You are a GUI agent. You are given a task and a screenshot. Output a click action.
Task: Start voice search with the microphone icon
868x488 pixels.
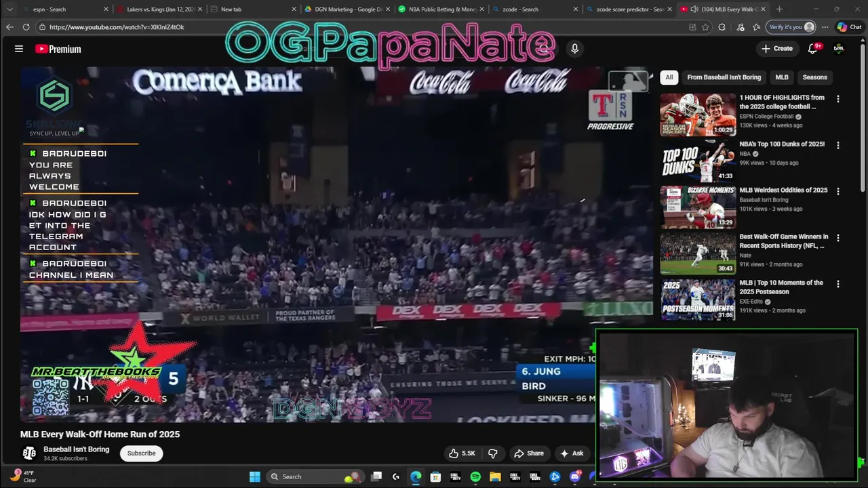tap(574, 49)
